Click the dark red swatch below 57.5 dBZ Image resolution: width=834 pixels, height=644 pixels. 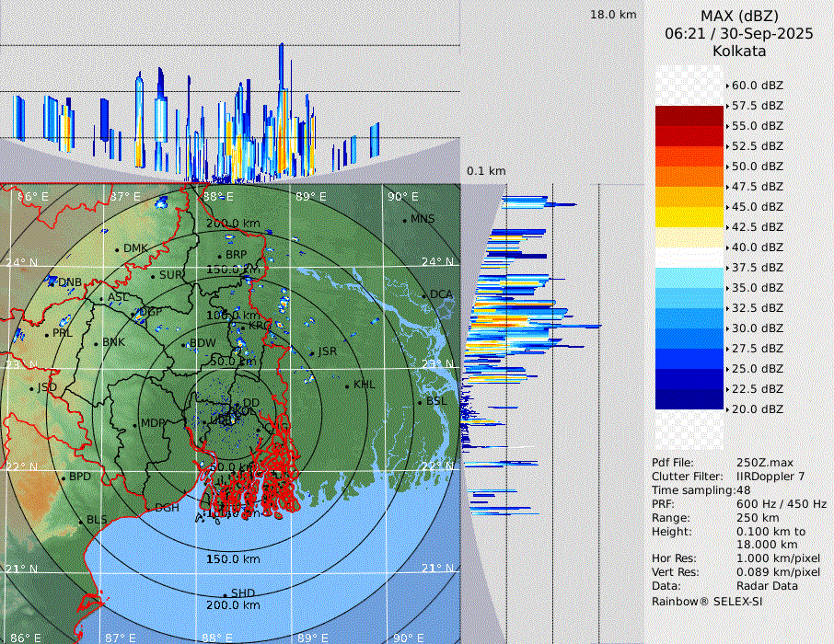689,116
